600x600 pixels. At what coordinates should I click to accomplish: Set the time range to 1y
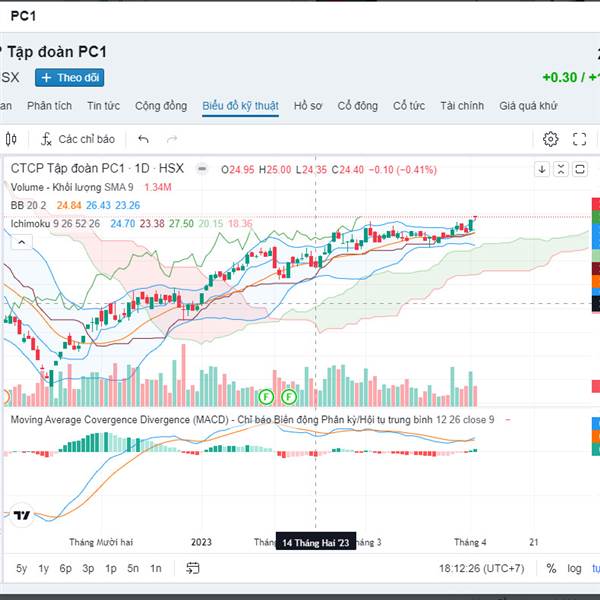[44, 568]
